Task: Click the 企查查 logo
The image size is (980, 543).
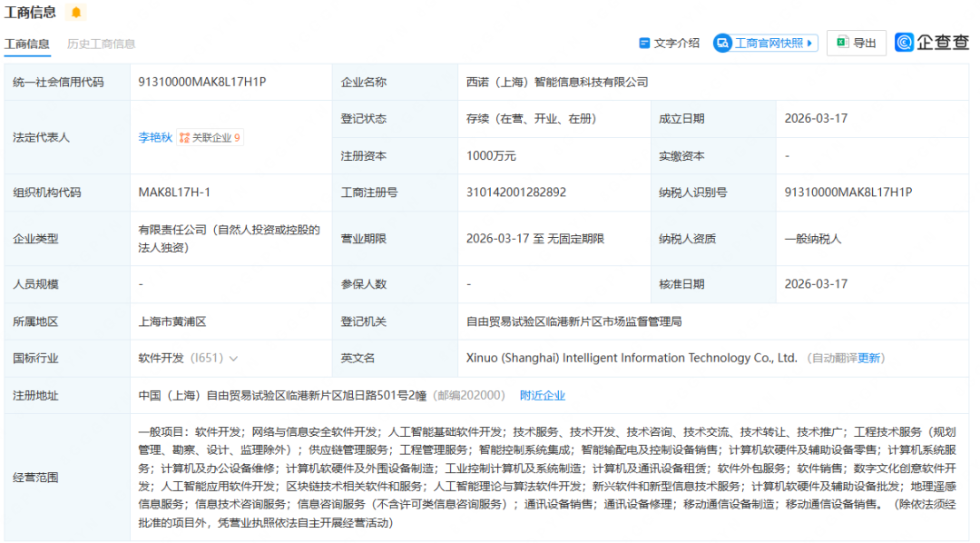Action: click(x=931, y=43)
